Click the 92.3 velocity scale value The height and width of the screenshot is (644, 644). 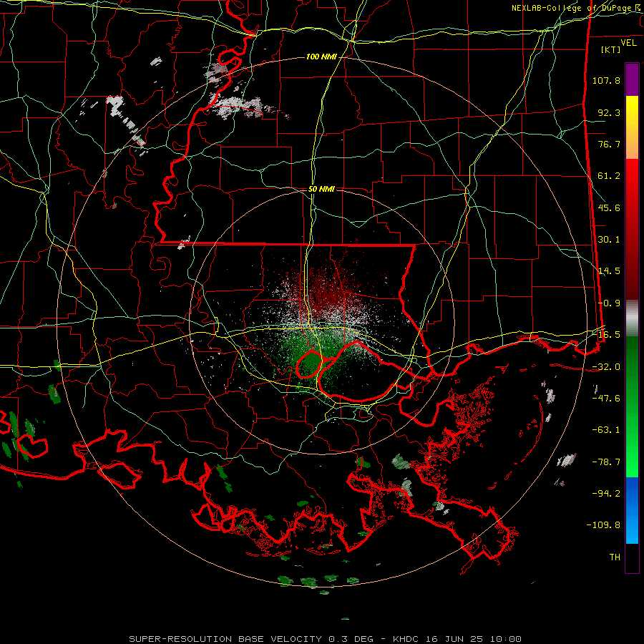[609, 112]
